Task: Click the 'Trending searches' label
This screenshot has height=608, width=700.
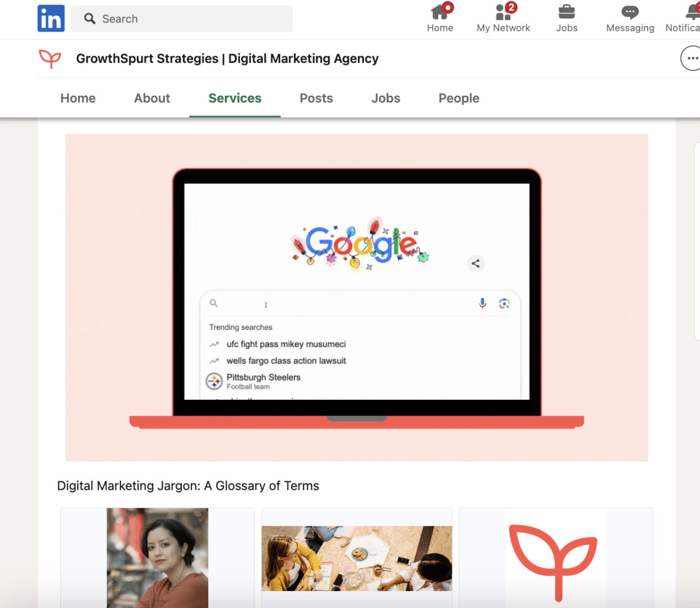Action: click(x=240, y=327)
